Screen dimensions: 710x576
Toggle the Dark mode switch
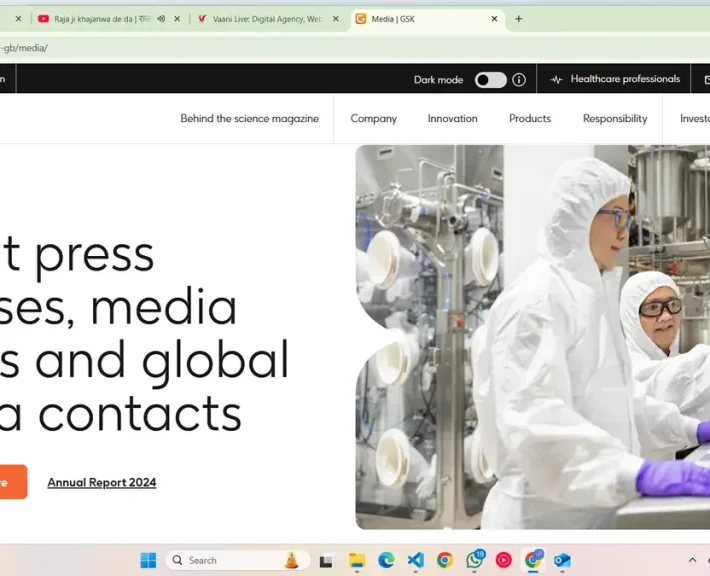(x=490, y=80)
